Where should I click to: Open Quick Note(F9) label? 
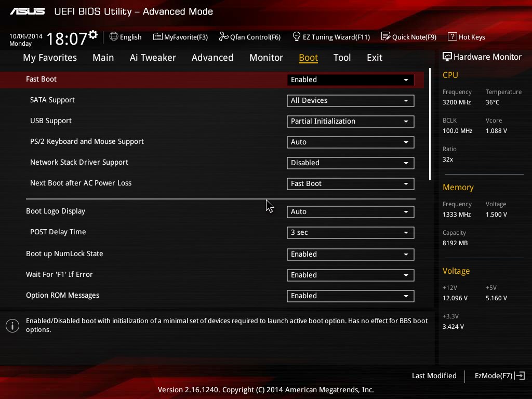[x=414, y=37]
